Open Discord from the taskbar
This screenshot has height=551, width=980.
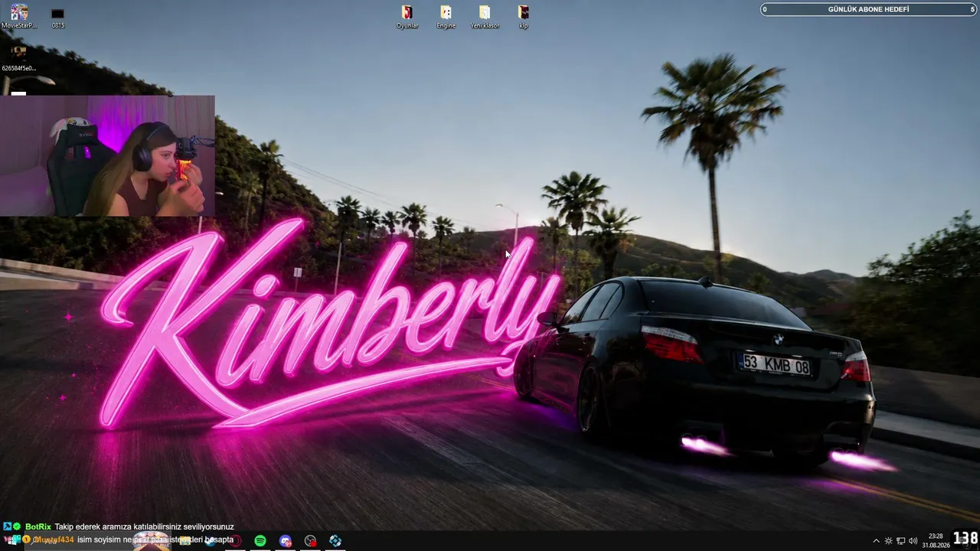point(286,541)
